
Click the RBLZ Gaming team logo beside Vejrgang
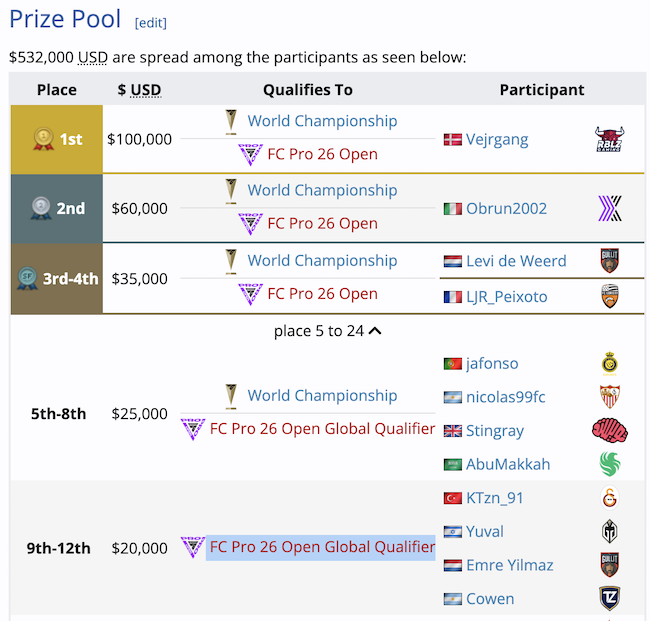click(609, 140)
